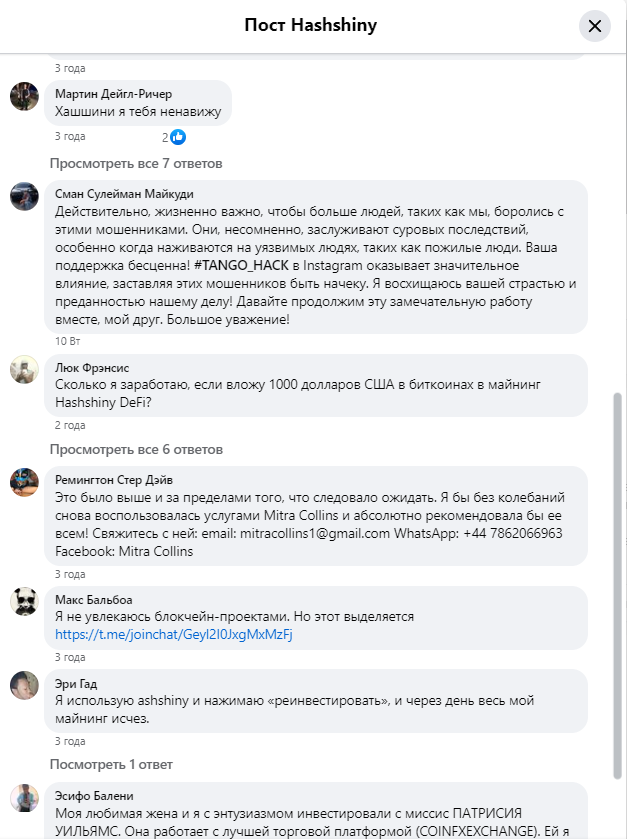Viewport: 627px width, 839px height.
Task: Click Эсифо Балени's avatar
Action: (x=24, y=797)
